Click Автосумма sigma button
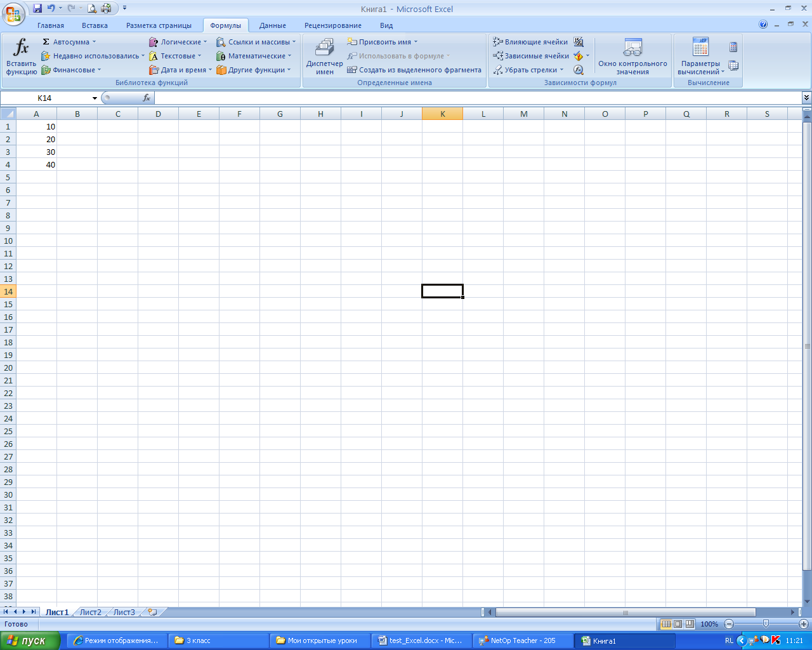 (69, 42)
